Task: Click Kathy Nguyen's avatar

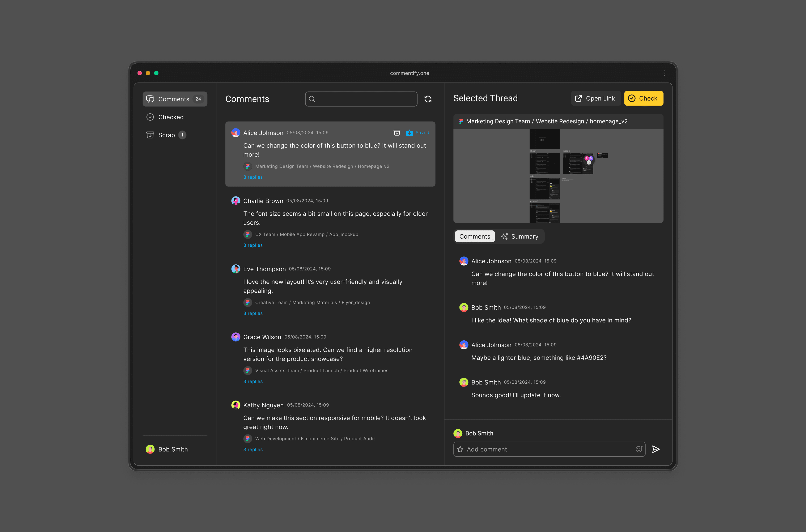Action: click(236, 405)
